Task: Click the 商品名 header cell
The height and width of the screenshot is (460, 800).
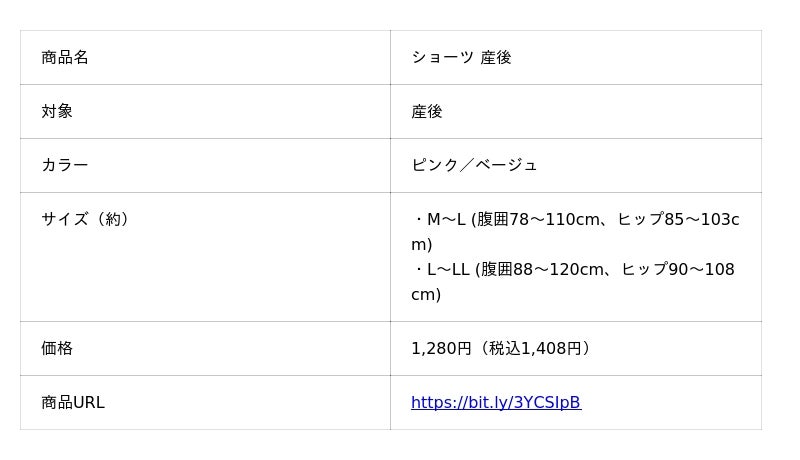Action: point(65,58)
